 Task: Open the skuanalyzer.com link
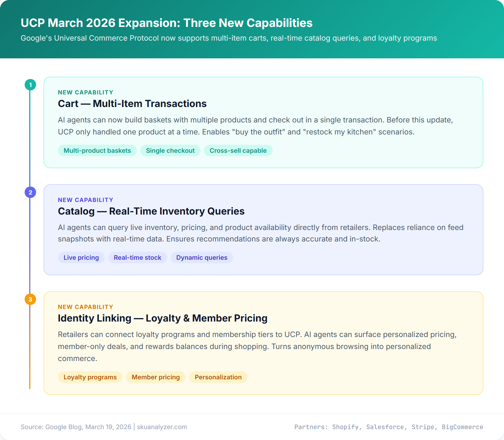click(162, 427)
